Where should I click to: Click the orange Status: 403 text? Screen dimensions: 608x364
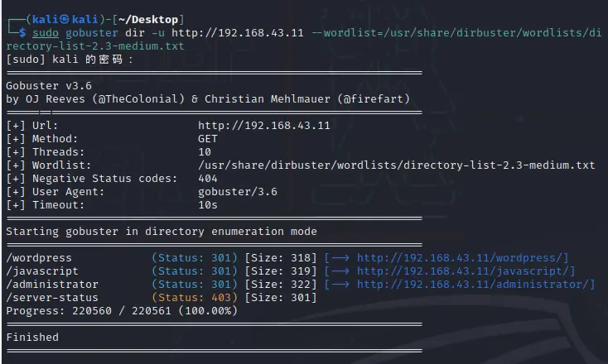click(195, 297)
